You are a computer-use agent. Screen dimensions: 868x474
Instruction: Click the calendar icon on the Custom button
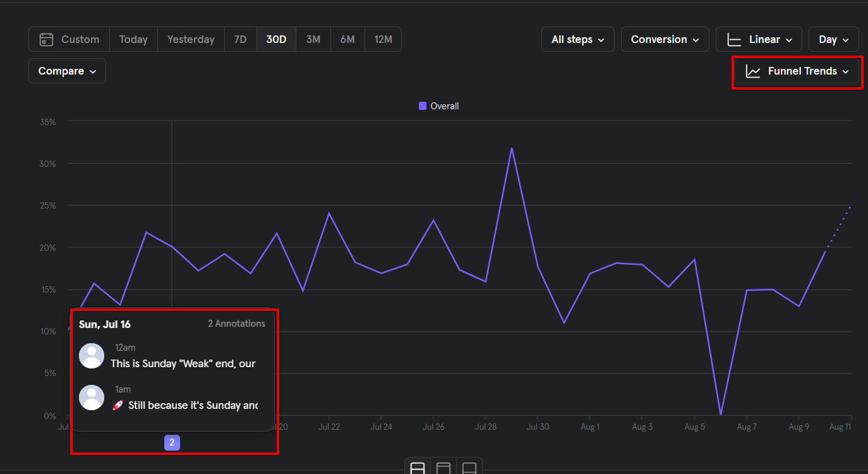coord(45,39)
